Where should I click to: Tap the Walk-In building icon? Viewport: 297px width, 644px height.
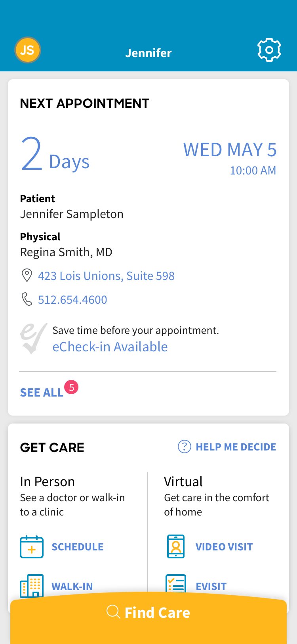32,586
